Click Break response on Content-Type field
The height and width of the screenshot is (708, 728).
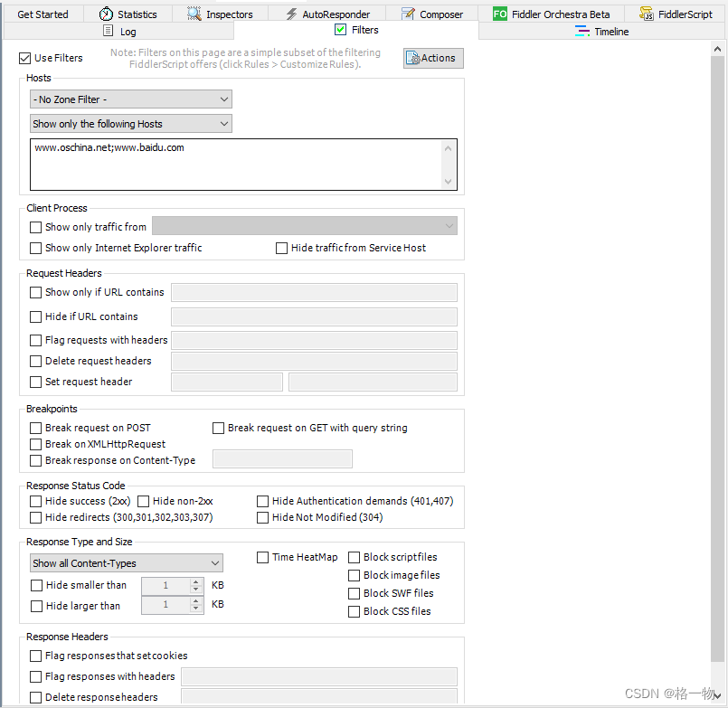(x=282, y=458)
